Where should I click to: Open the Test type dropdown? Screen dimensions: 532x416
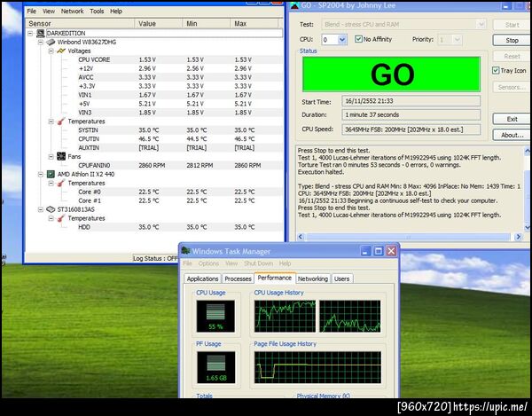click(x=481, y=25)
